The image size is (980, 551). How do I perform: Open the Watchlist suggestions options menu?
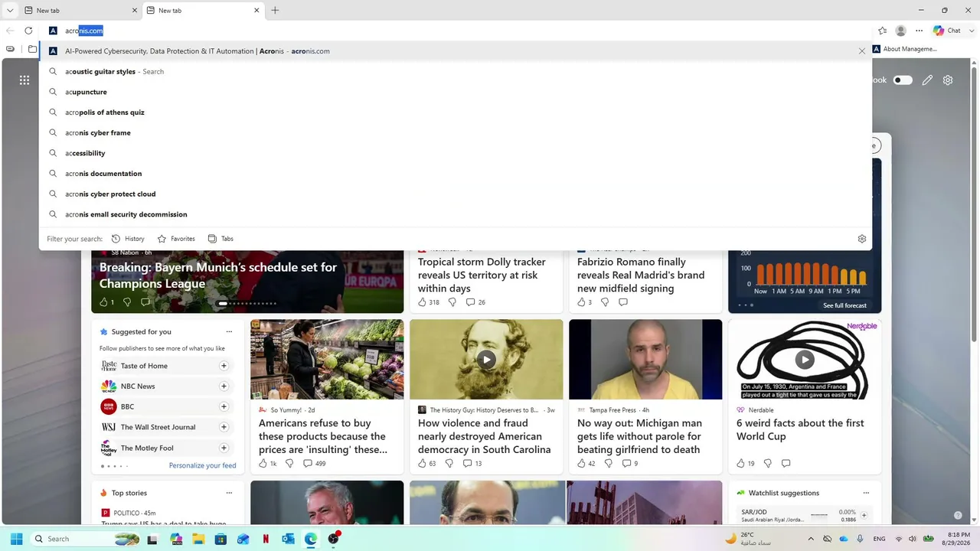pos(866,494)
